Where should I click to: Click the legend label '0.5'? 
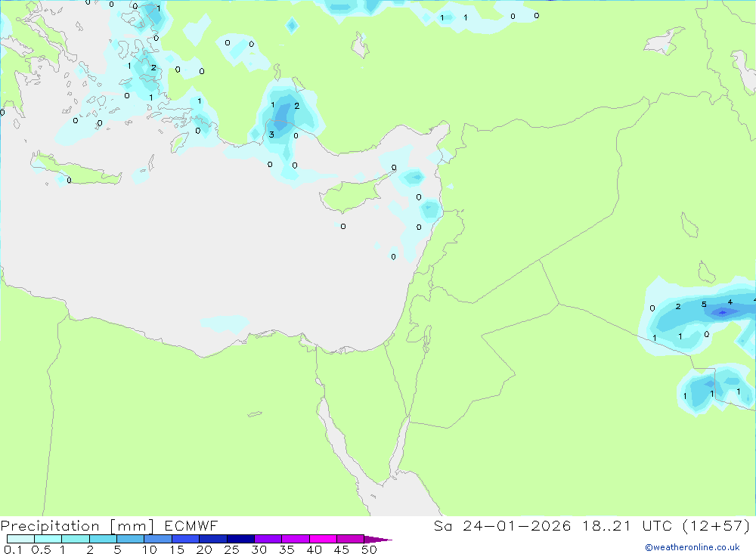(x=41, y=549)
